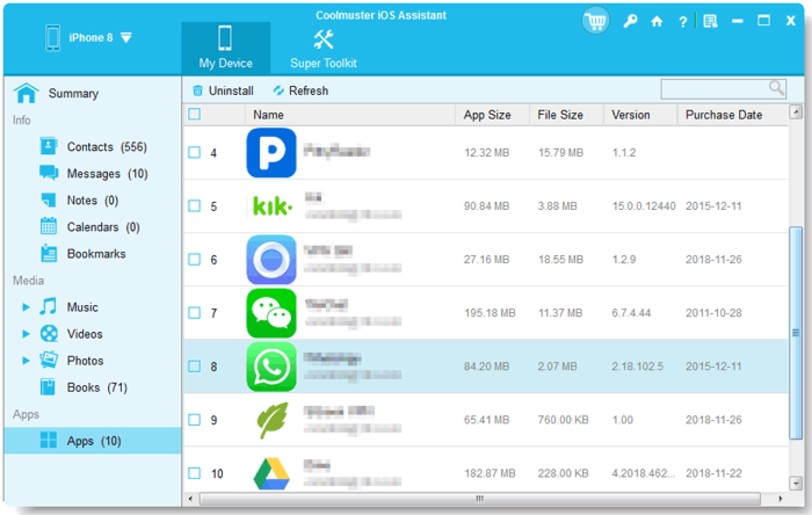The image size is (812, 515).
Task: Open the shopping cart icon
Action: pos(595,22)
